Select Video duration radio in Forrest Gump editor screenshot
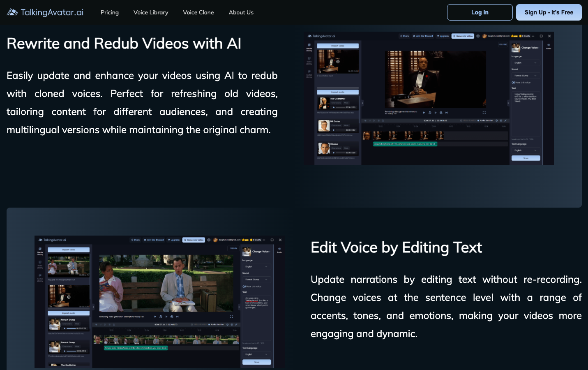This screenshot has height=370, width=588. 192,324
